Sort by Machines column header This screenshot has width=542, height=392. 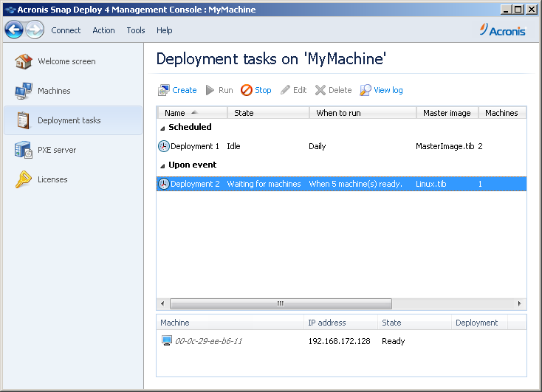(x=502, y=113)
